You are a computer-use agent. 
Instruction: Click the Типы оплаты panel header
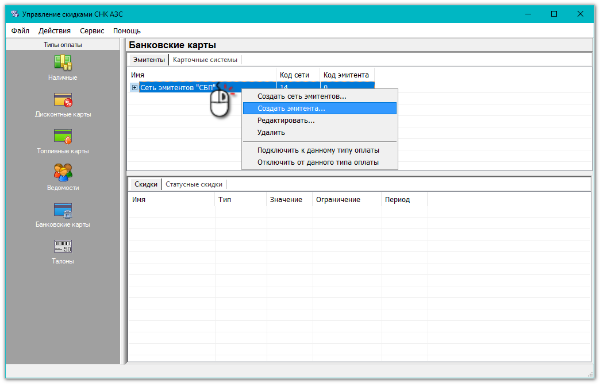(63, 45)
